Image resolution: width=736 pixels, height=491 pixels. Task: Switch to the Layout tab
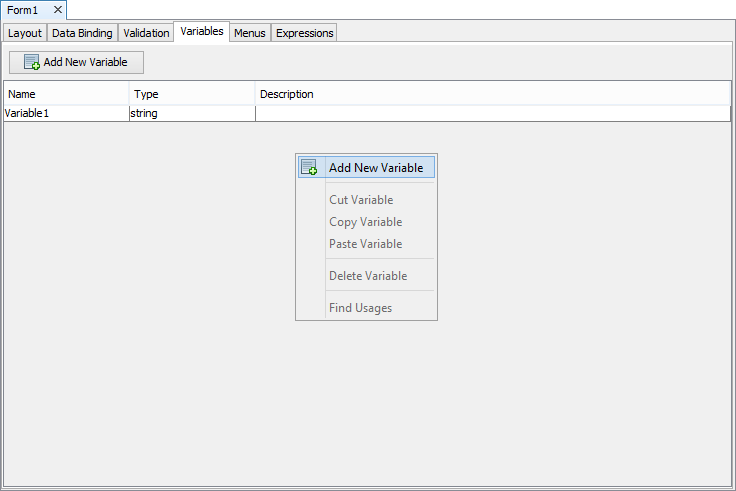pos(25,33)
